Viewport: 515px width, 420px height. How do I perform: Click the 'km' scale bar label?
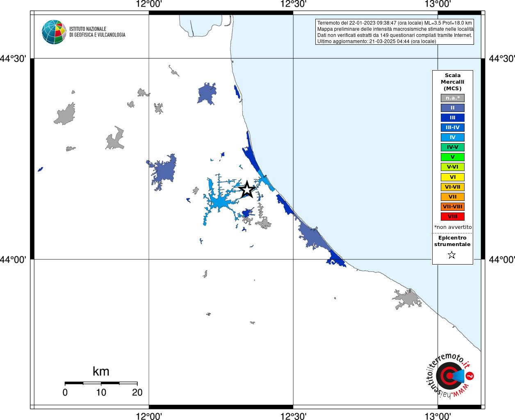click(101, 372)
